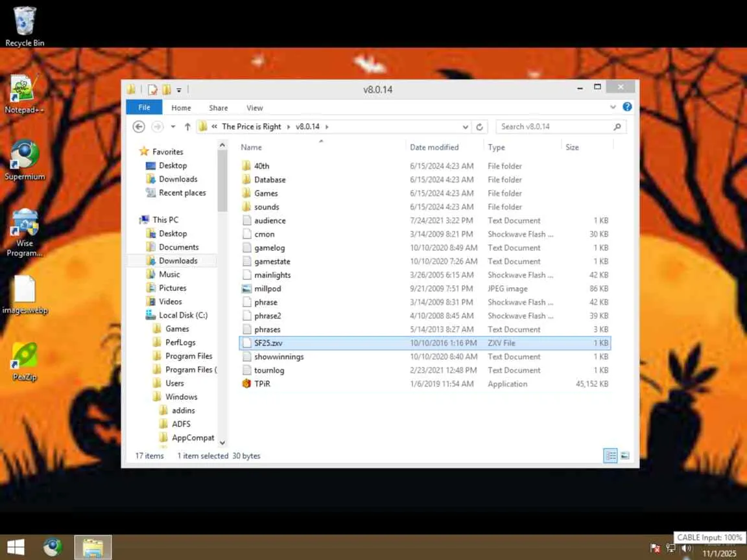Open Pictures under This PC

[x=172, y=288]
